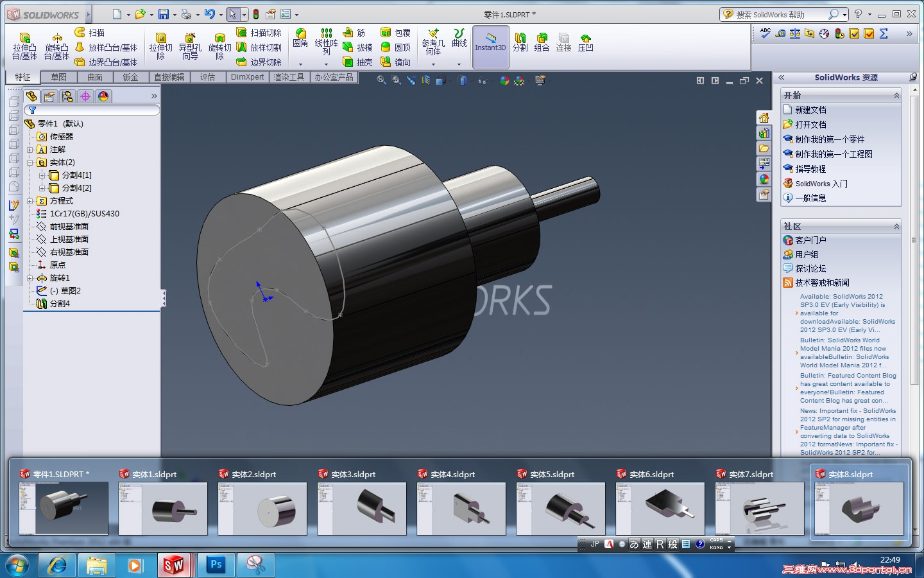Select (-) 草图2 in the feature tree
The width and height of the screenshot is (924, 578).
[x=65, y=291]
